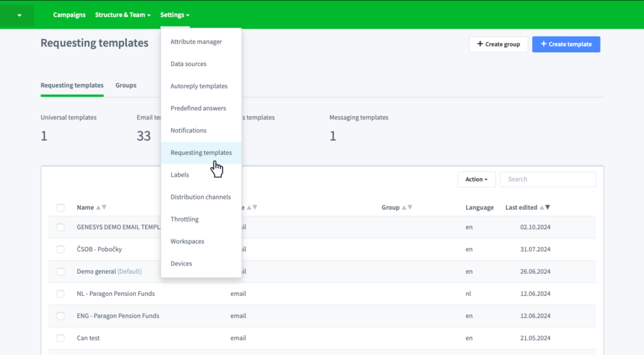
Task: Click the nl language cell
Action: (468, 294)
